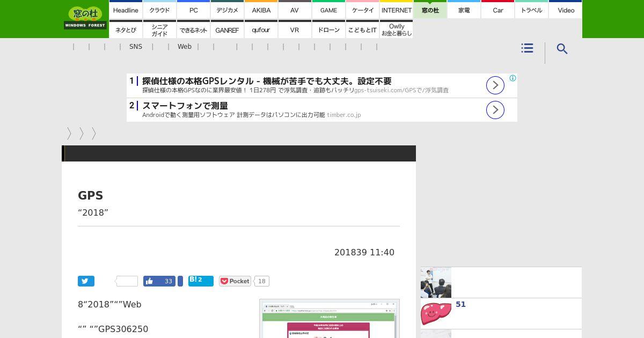Open the sidebar seminar photo thumbnail
Viewport: 644px width, 338px height.
pos(436,282)
